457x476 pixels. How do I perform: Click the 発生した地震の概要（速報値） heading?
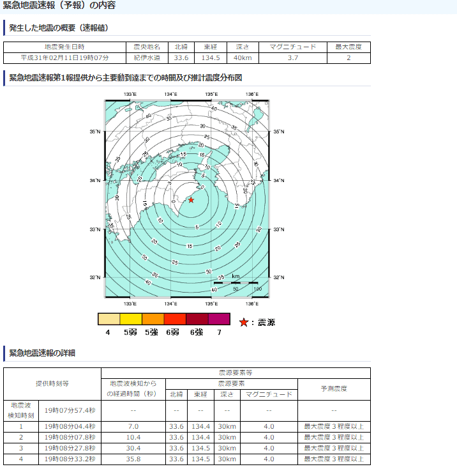pyautogui.click(x=59, y=28)
